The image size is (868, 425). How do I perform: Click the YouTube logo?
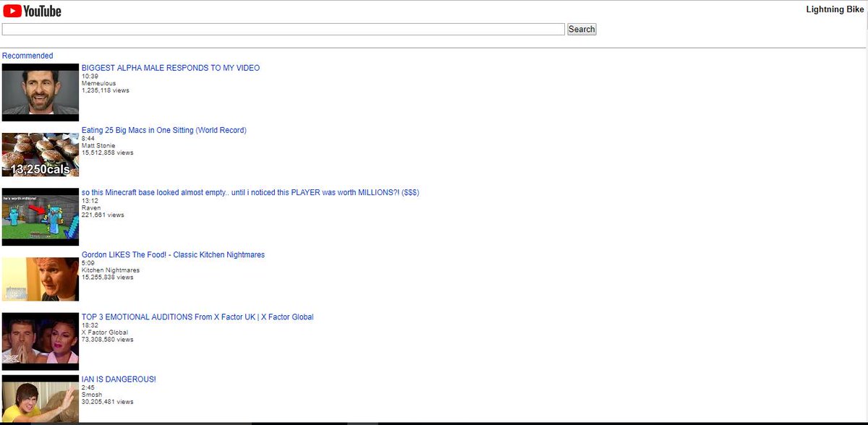point(32,11)
